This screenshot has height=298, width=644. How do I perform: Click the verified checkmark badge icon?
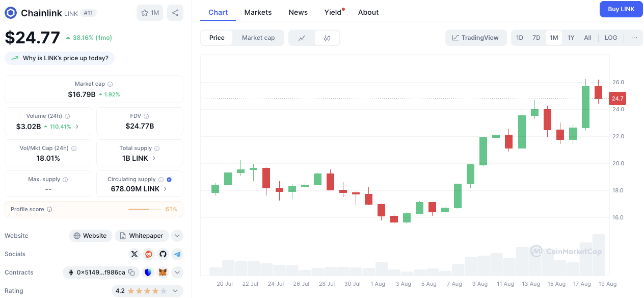pyautogui.click(x=169, y=180)
